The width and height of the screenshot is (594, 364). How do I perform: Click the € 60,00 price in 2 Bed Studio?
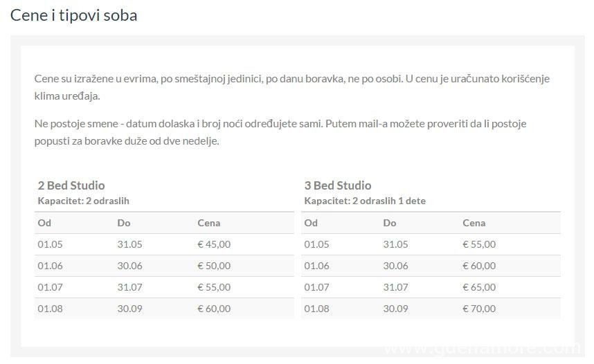(x=214, y=309)
